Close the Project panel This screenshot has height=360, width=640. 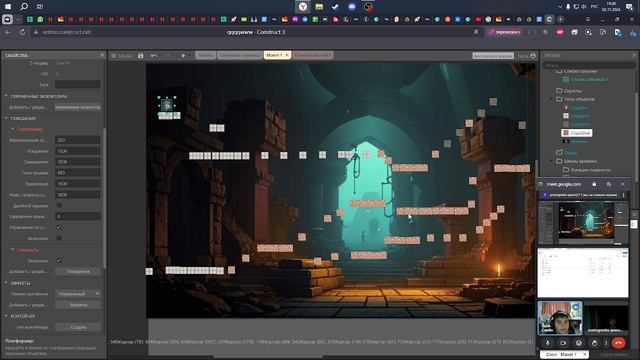634,55
